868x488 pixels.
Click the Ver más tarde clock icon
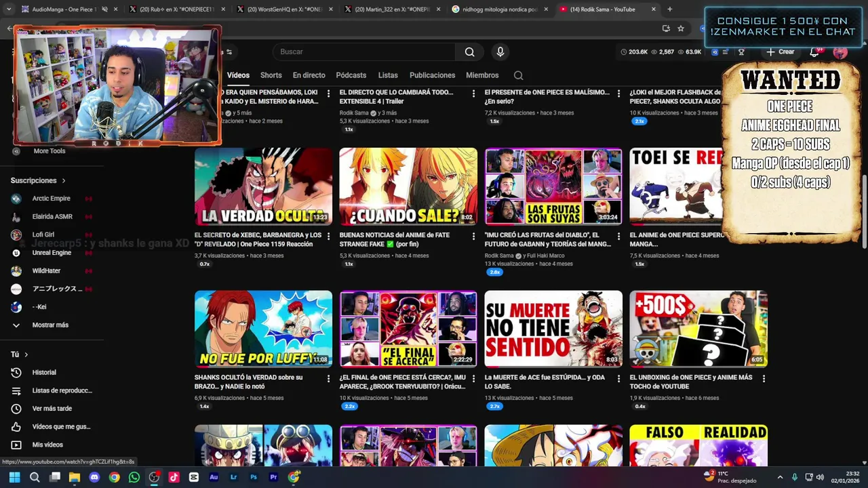click(16, 409)
